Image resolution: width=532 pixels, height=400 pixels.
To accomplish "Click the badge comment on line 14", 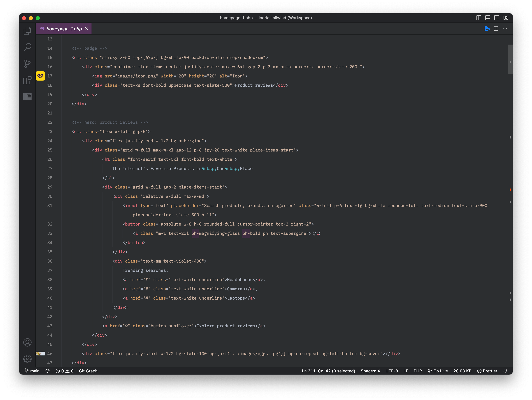I will 89,48.
